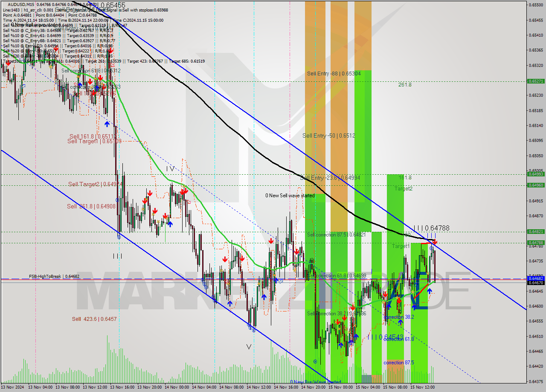The width and height of the screenshot is (546, 392).
Task: Click the '15 Nov 00:00' time axis label
Action: pyautogui.click(x=340, y=387)
